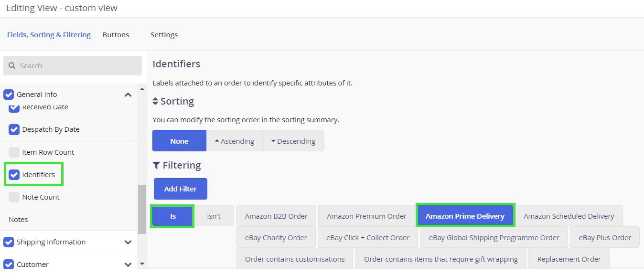Uncheck Despatch By Date checkbox
644x275 pixels.
coord(14,129)
